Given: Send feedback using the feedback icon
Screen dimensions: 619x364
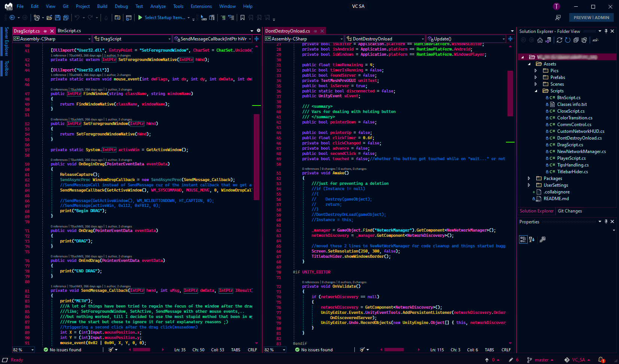Looking at the screenshot, I should pyautogui.click(x=558, y=17).
